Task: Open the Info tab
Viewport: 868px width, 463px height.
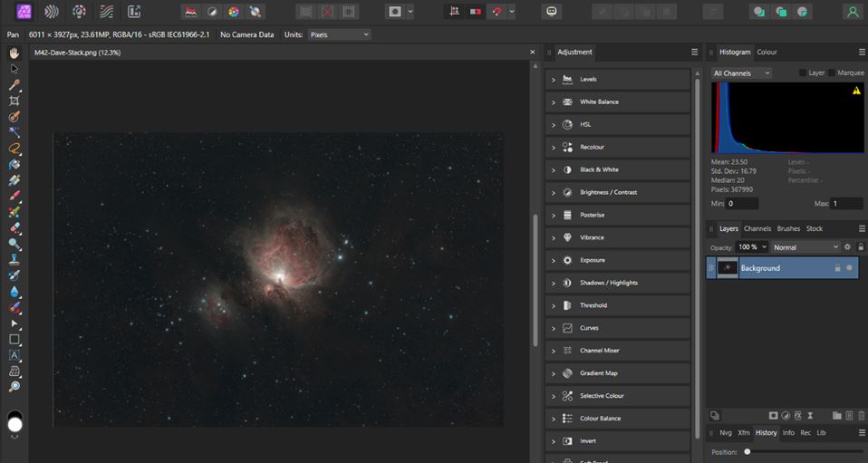Action: (x=788, y=433)
